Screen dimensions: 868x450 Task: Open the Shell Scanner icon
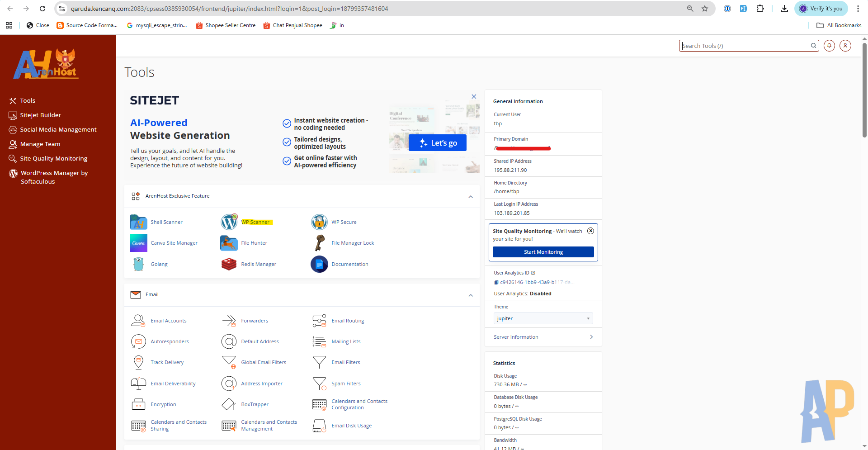[x=138, y=222]
